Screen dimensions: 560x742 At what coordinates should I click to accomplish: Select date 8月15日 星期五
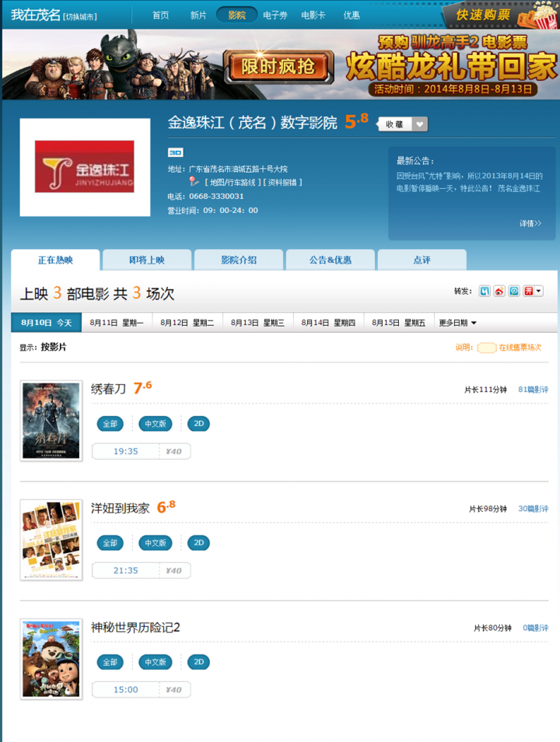399,323
